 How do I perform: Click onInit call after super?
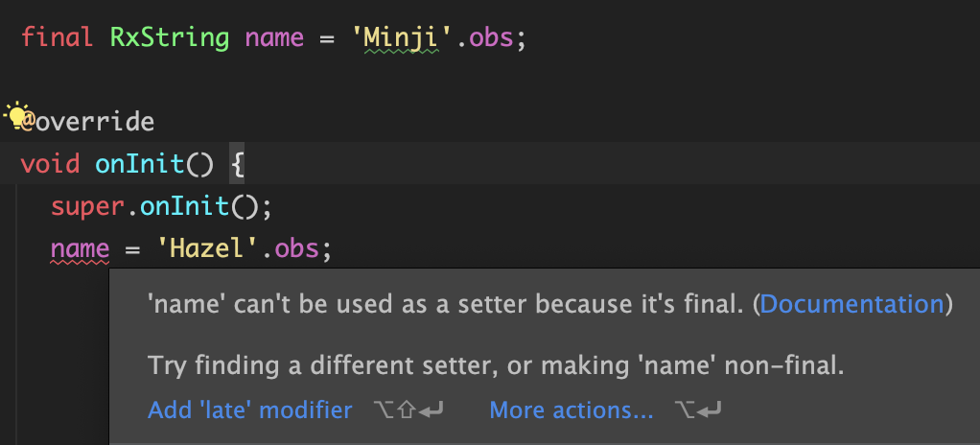pyautogui.click(x=184, y=206)
